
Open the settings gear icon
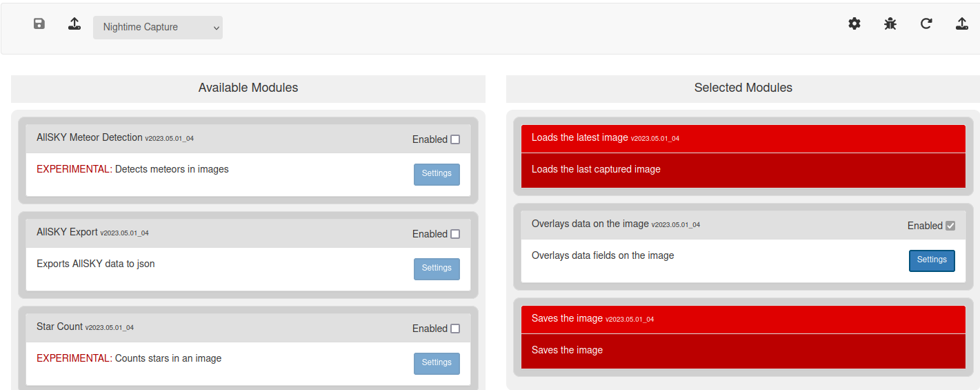tap(854, 24)
